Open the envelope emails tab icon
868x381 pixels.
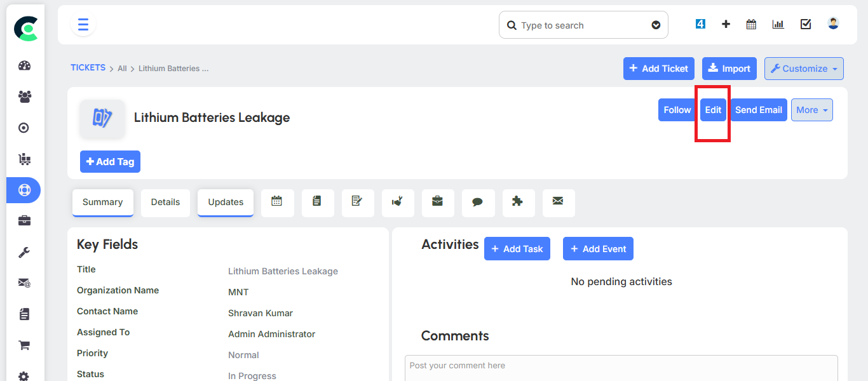(558, 201)
